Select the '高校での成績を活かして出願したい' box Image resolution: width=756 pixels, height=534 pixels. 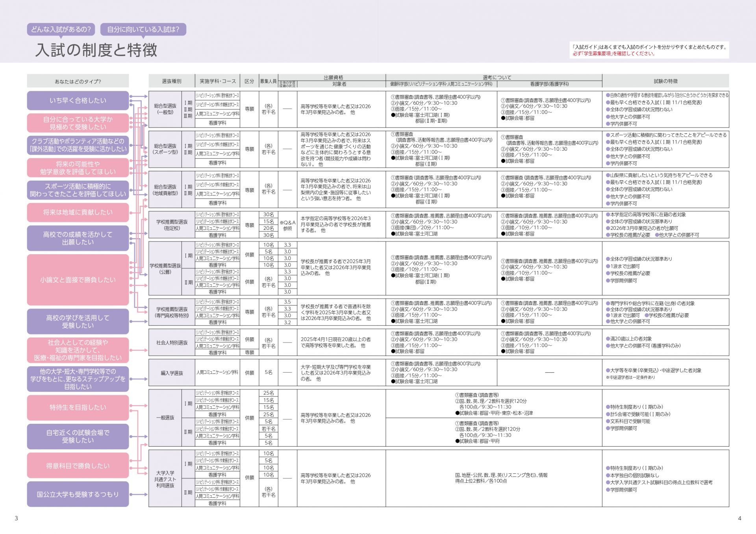78,238
